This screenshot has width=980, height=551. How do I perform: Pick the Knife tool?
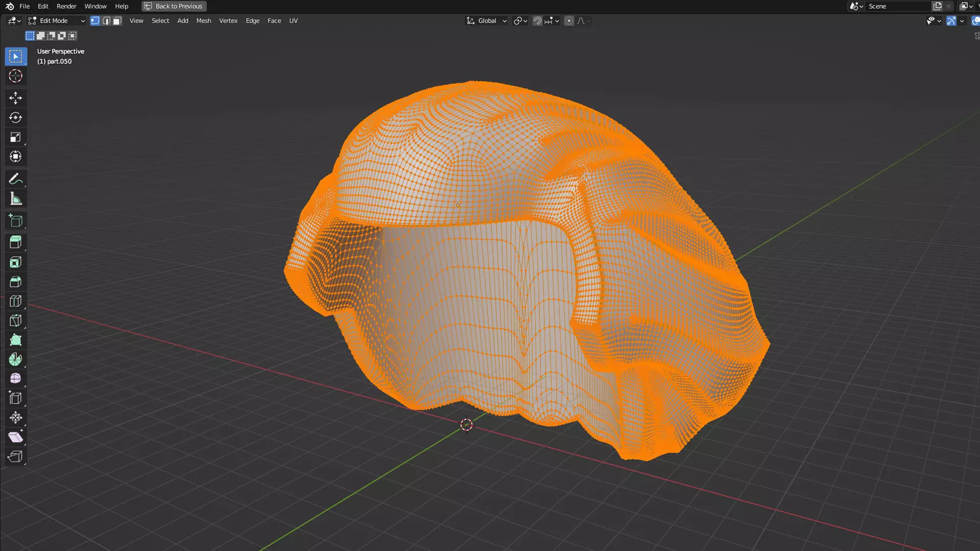15,321
